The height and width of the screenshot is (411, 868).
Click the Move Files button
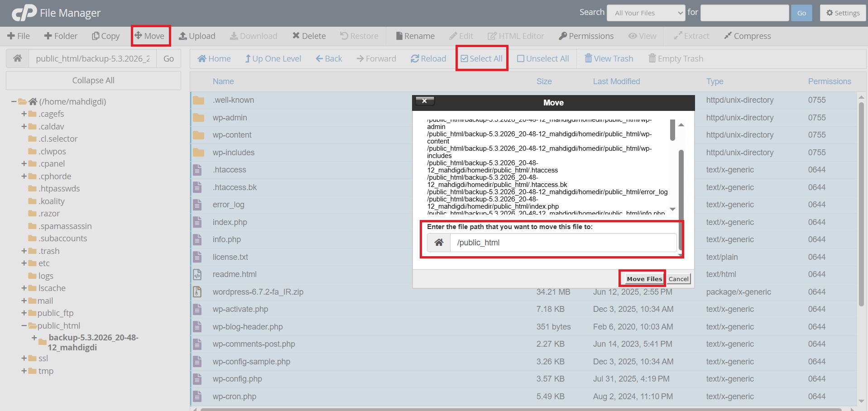(644, 279)
